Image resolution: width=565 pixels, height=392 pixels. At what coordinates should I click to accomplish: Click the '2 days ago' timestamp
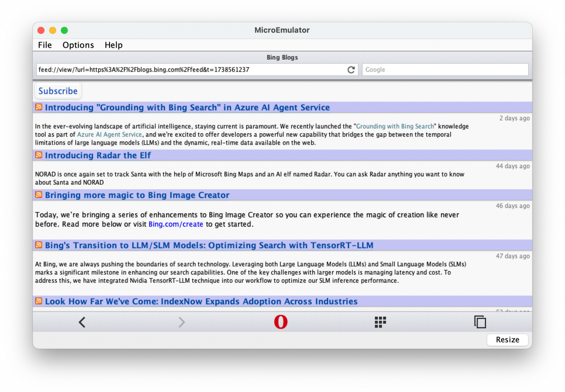point(514,118)
